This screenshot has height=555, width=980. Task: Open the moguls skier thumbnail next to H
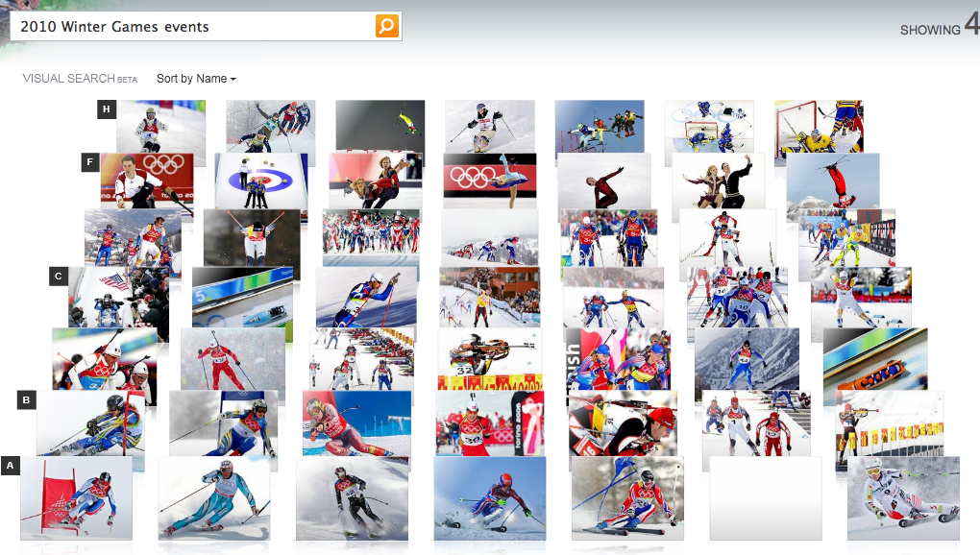tap(160, 126)
